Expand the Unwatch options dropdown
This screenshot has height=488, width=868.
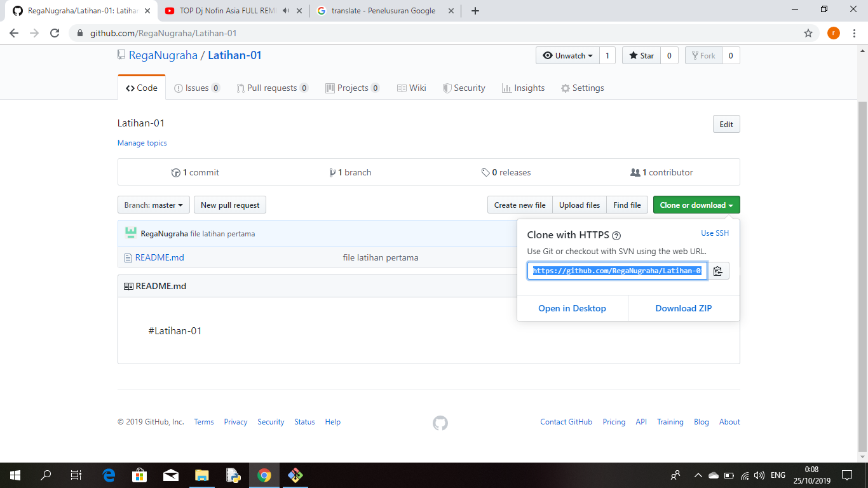point(567,55)
